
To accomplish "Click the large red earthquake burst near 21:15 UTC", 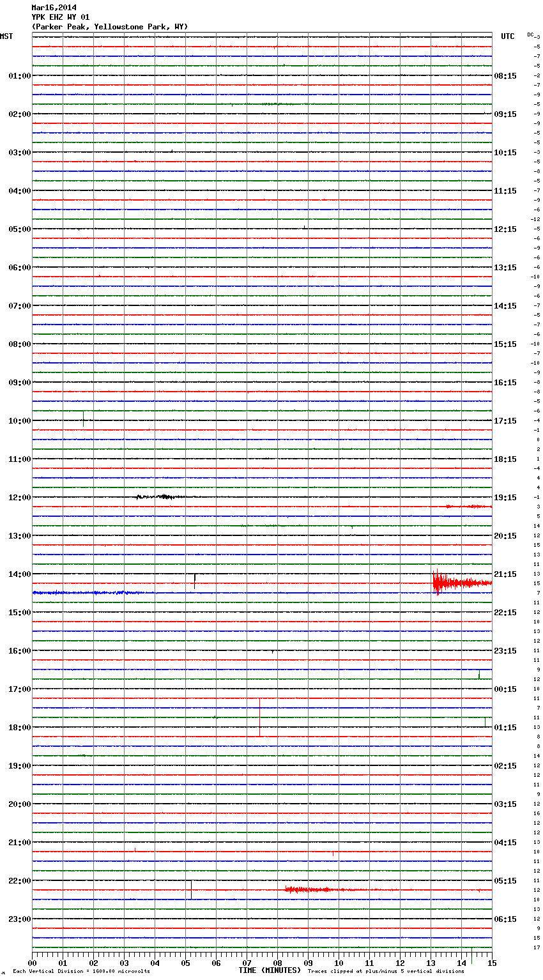I will coord(462,583).
